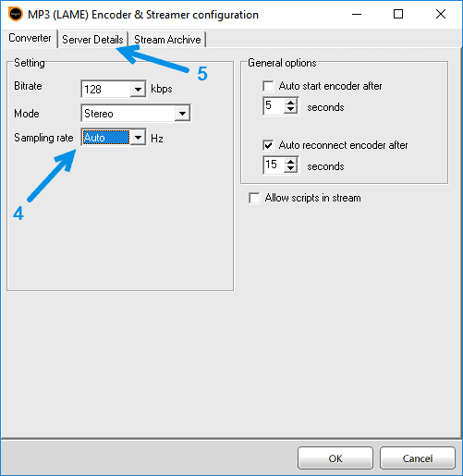Click the Auto sampling rate field

click(x=106, y=138)
